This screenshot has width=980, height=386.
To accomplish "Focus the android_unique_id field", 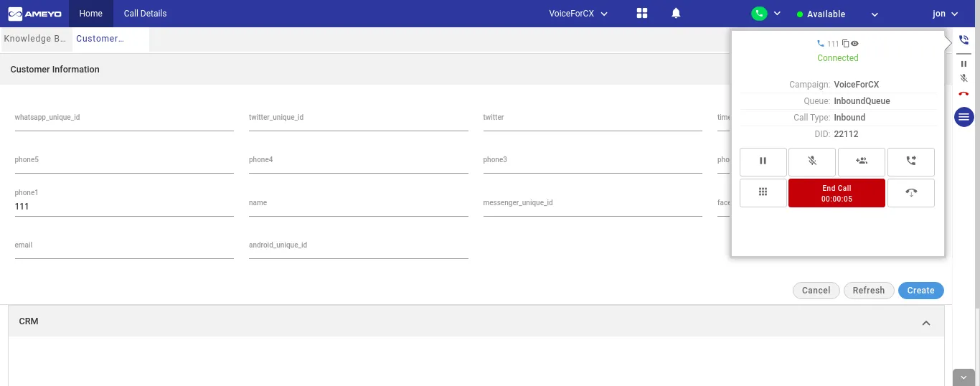I will pyautogui.click(x=359, y=248).
